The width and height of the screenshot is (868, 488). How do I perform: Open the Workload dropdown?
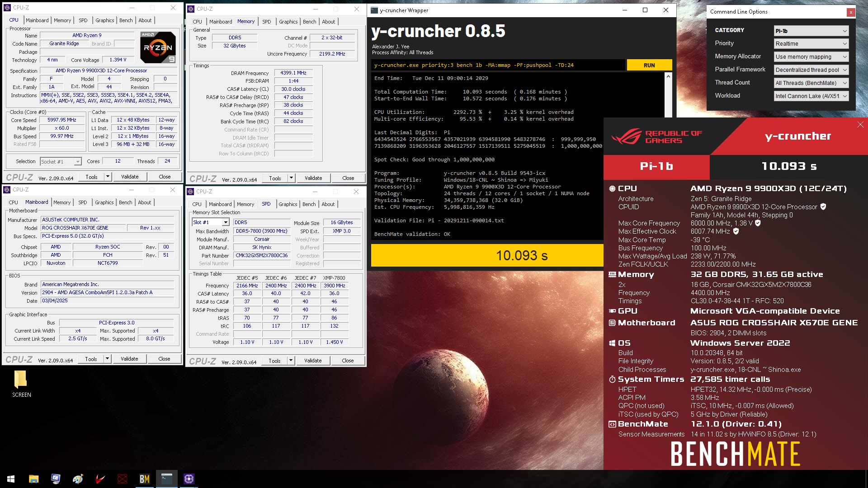tap(811, 96)
